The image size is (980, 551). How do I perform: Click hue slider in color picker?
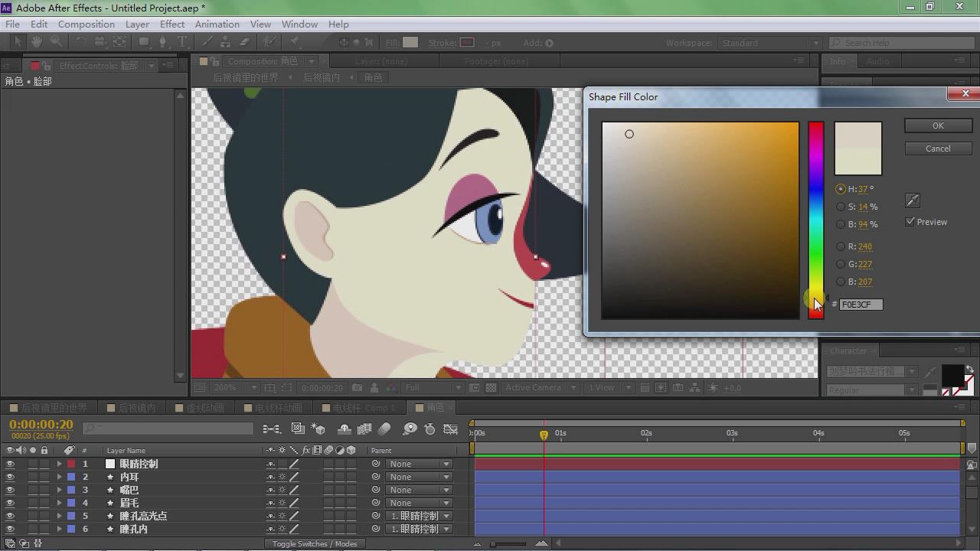pos(816,220)
